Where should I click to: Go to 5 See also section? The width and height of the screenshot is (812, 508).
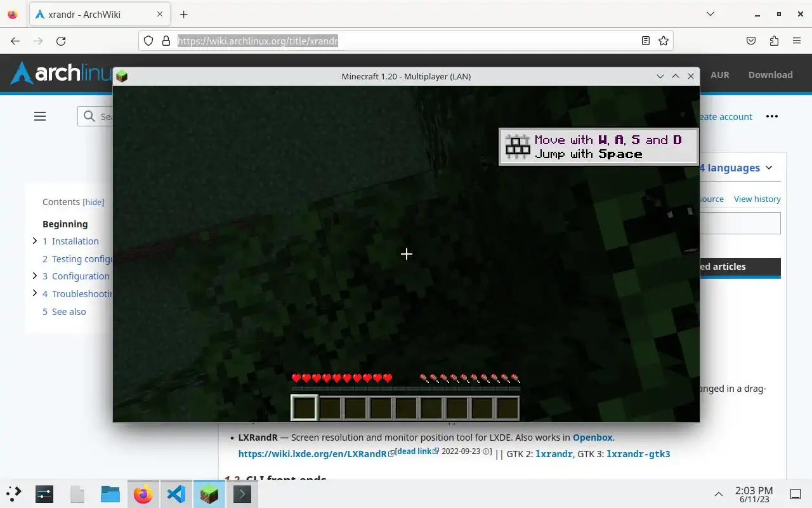(64, 312)
